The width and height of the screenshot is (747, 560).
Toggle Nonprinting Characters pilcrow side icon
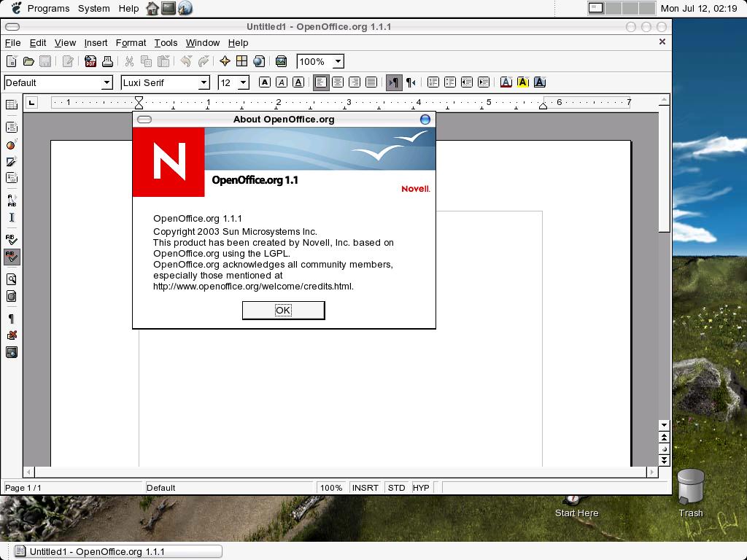click(12, 319)
